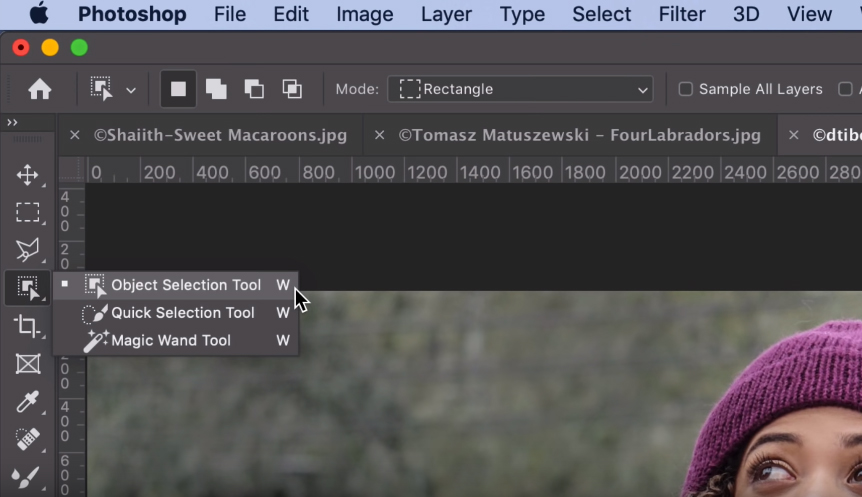Click the green fullscreen window button

(x=79, y=48)
